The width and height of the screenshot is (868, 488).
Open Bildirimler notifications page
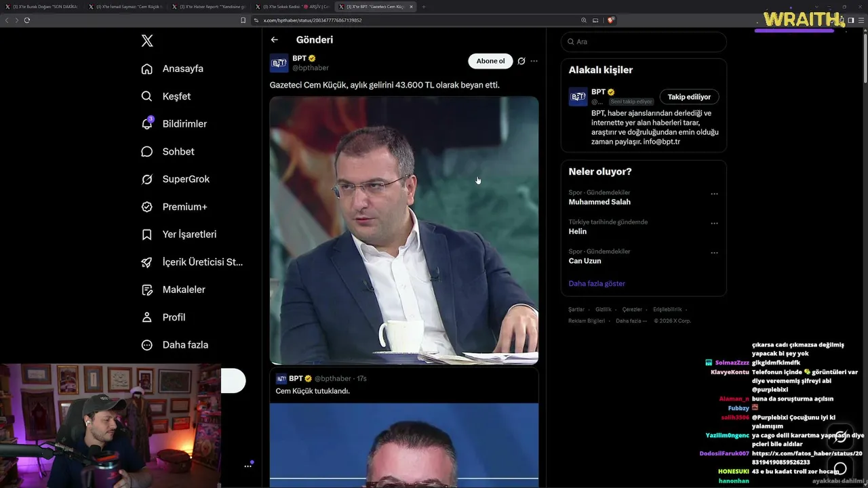tap(174, 124)
